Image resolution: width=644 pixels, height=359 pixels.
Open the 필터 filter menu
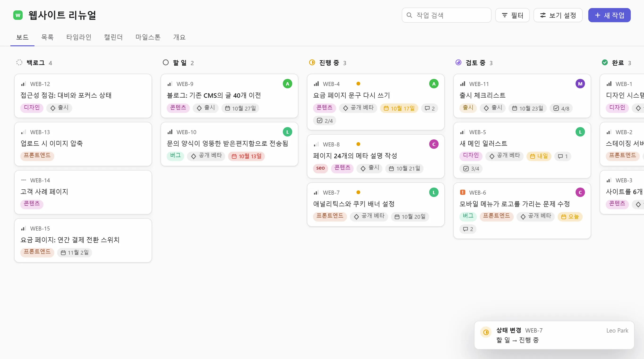[x=512, y=15]
